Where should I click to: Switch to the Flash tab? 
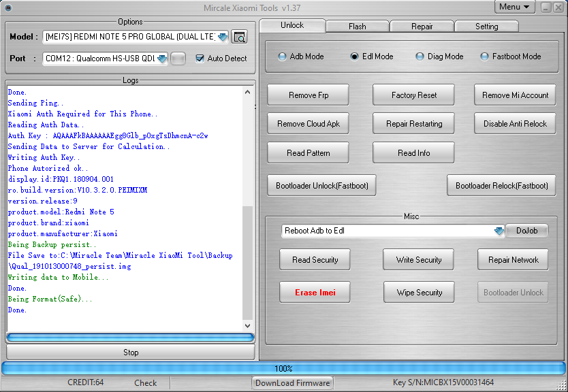pos(358,27)
